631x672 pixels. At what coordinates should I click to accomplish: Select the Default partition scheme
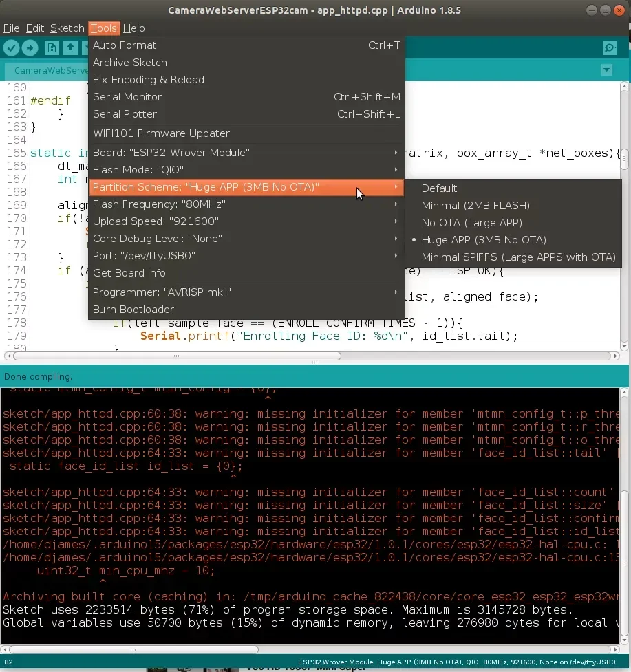(513, 188)
